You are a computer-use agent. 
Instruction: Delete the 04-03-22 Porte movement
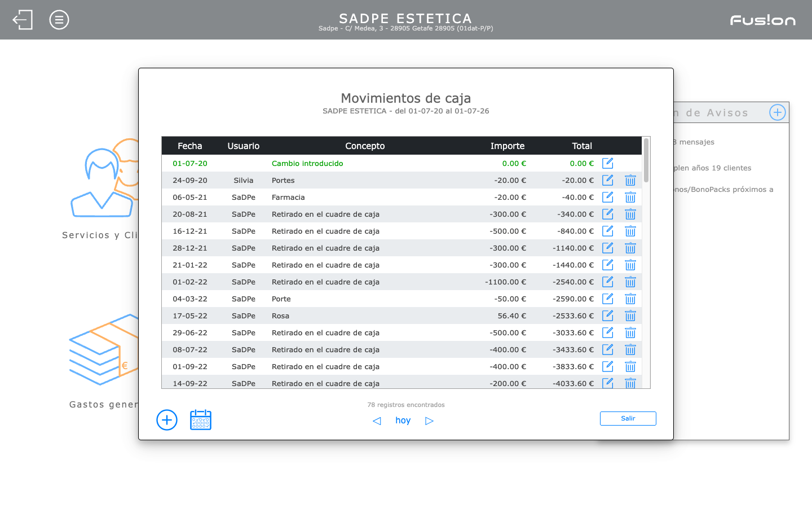630,299
